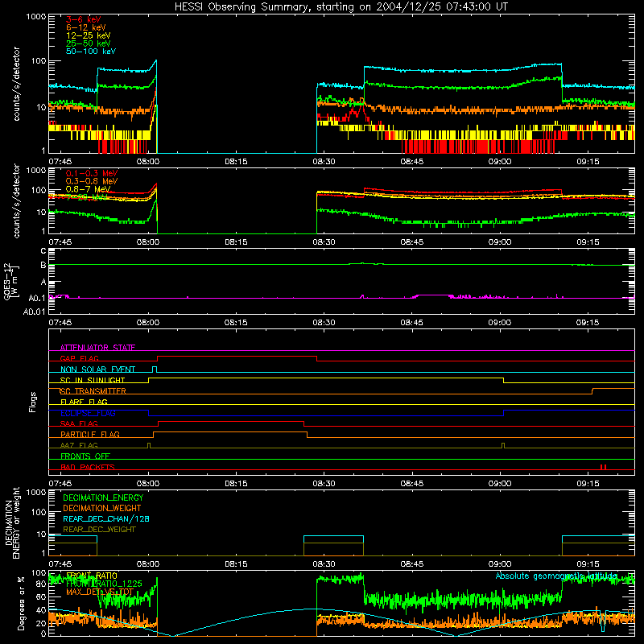Image resolution: width=644 pixels, height=644 pixels.
Task: Select the orange '6-12 keV' legend label
Action: 86,27
